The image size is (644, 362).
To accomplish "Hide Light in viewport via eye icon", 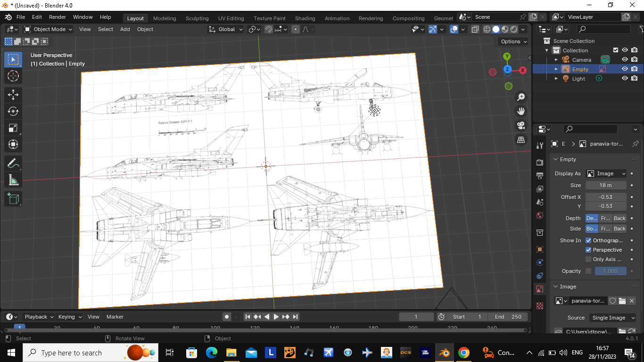I will point(625,79).
